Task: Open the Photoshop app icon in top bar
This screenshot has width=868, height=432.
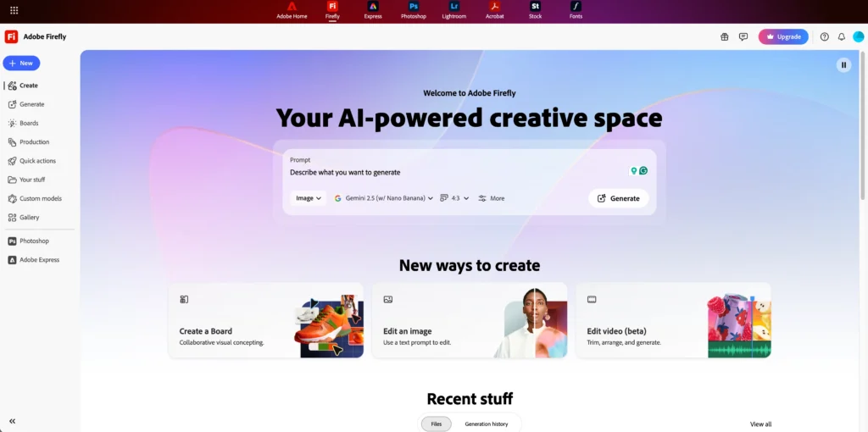Action: 414,7
